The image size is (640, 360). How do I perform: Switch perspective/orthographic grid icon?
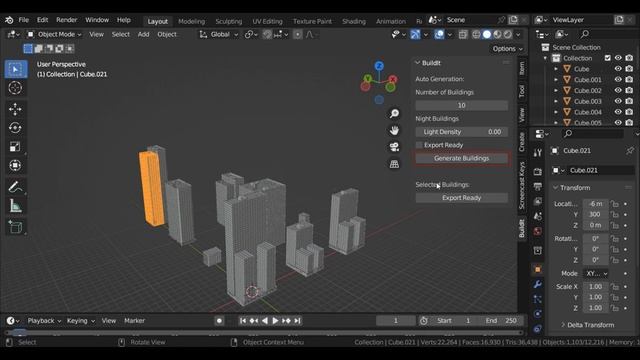(x=394, y=164)
